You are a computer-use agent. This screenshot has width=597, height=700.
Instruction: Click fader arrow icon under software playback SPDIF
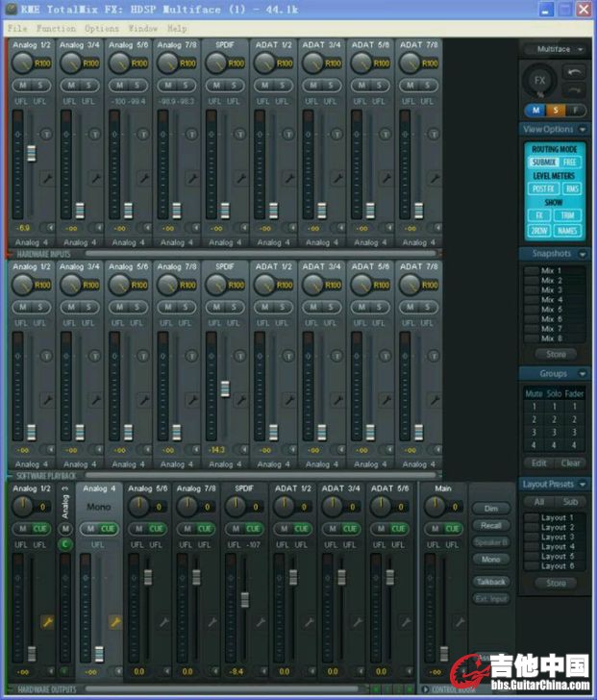coord(244,449)
